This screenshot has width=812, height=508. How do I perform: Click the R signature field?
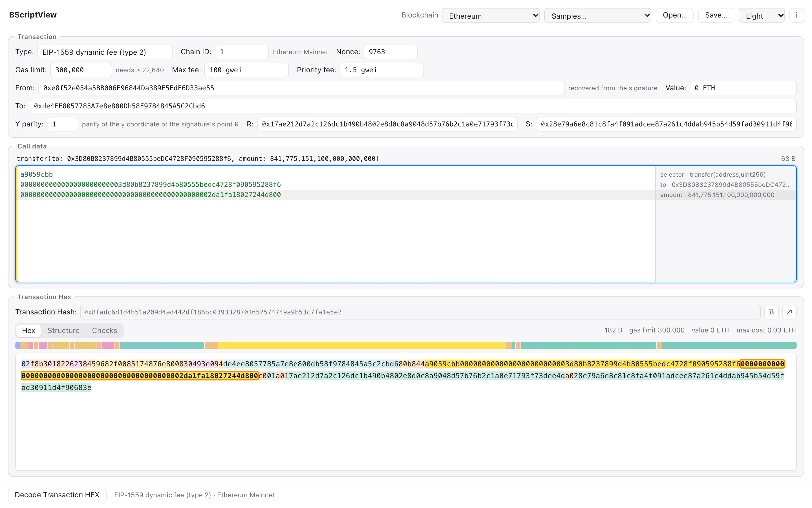click(387, 124)
